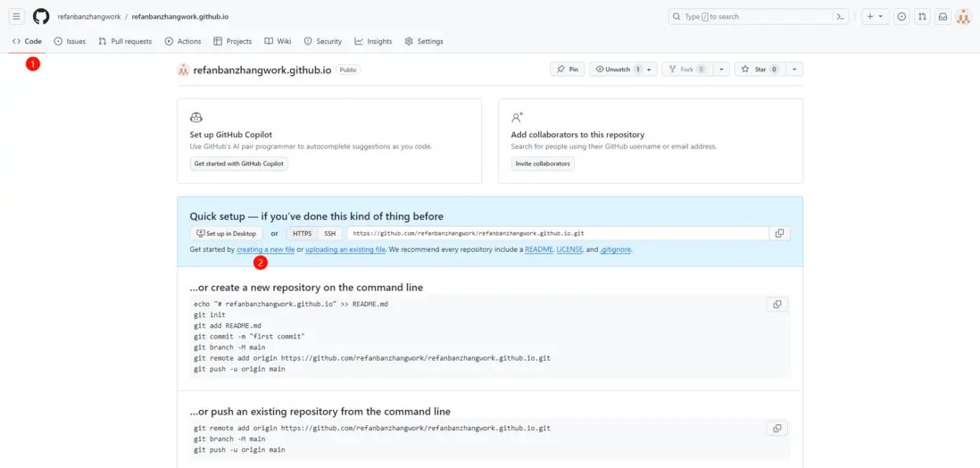Copy the create new repository commands

coord(777,304)
